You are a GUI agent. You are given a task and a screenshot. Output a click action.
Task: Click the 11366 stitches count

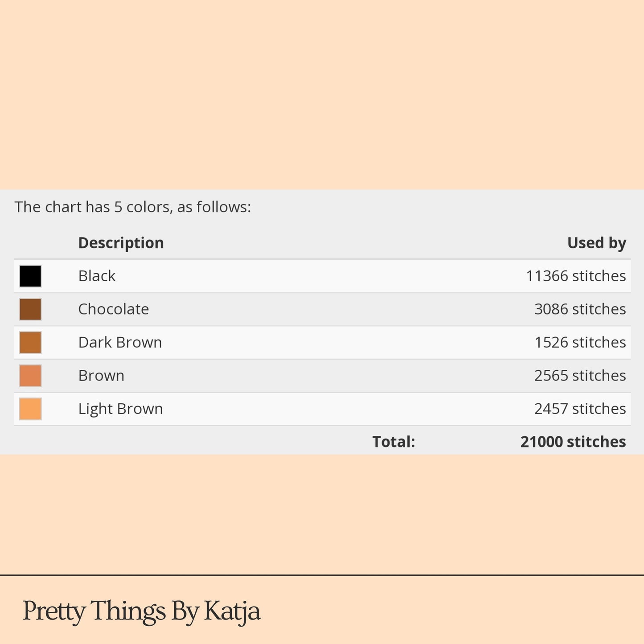click(576, 276)
